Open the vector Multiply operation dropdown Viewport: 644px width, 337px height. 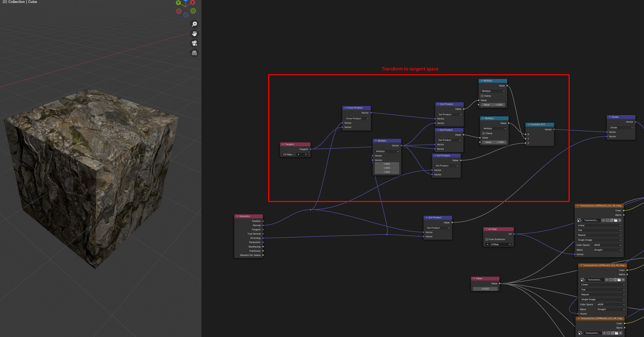click(x=387, y=151)
